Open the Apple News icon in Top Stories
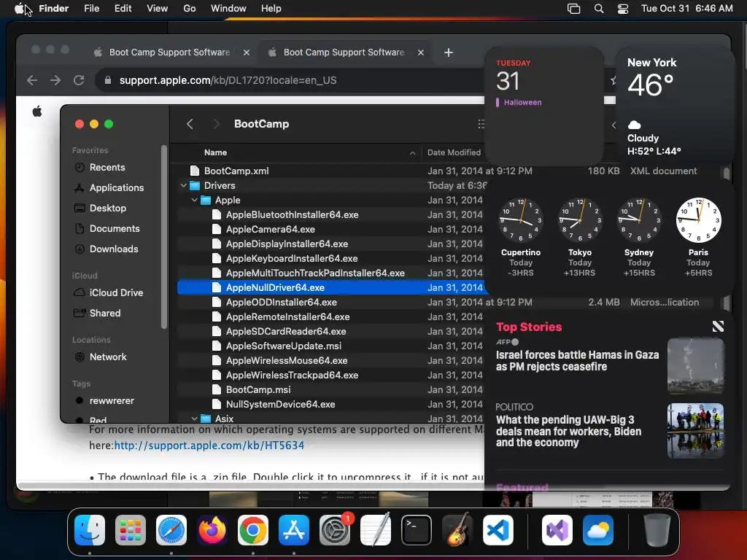The height and width of the screenshot is (560, 747). pyautogui.click(x=718, y=326)
